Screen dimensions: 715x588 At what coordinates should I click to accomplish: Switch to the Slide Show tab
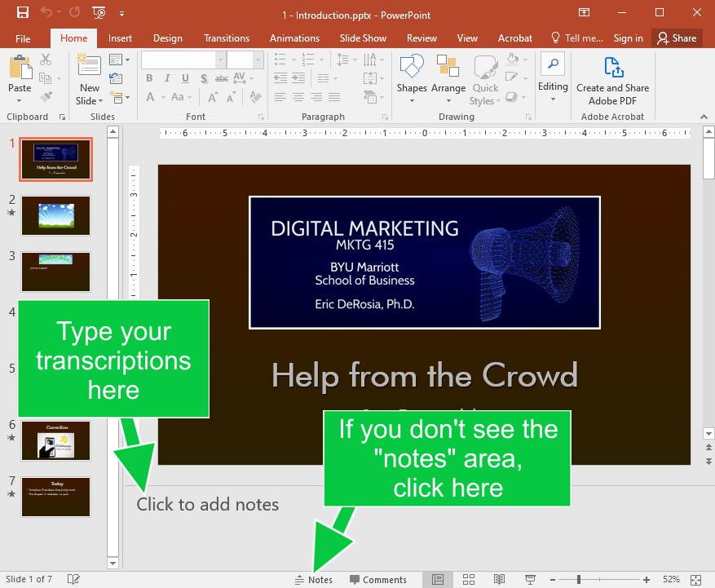363,38
